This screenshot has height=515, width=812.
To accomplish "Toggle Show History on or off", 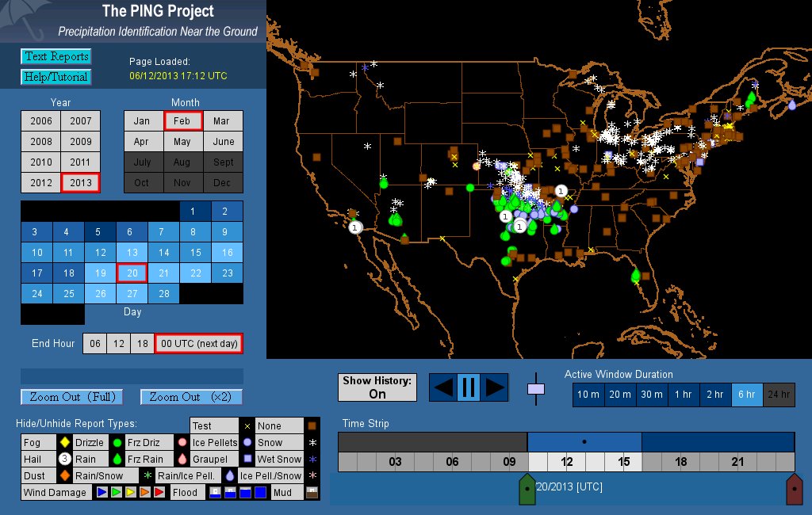I will point(377,387).
